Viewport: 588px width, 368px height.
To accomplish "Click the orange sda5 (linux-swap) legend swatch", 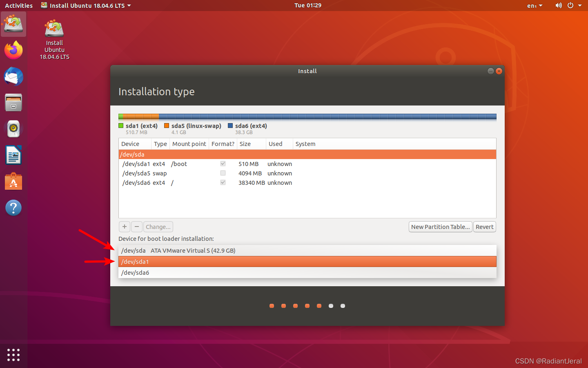I will pyautogui.click(x=167, y=126).
